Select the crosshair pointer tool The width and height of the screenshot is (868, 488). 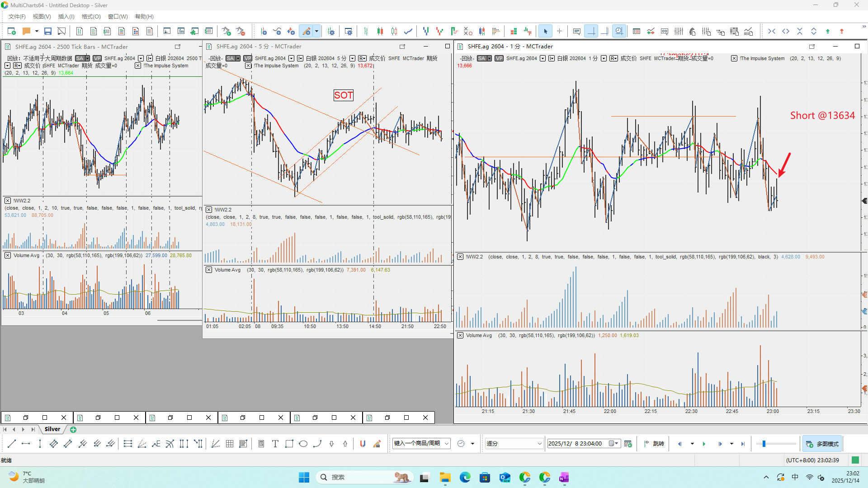click(x=559, y=31)
